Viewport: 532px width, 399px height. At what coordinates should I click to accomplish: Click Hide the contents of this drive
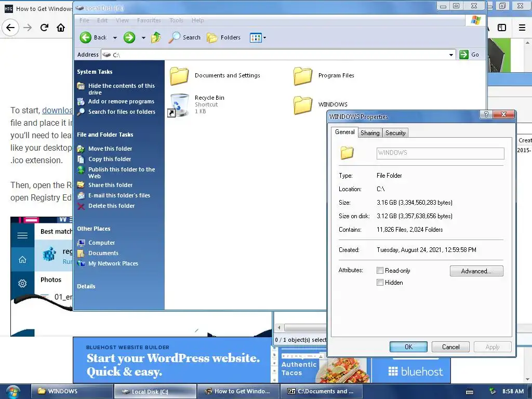click(x=121, y=89)
